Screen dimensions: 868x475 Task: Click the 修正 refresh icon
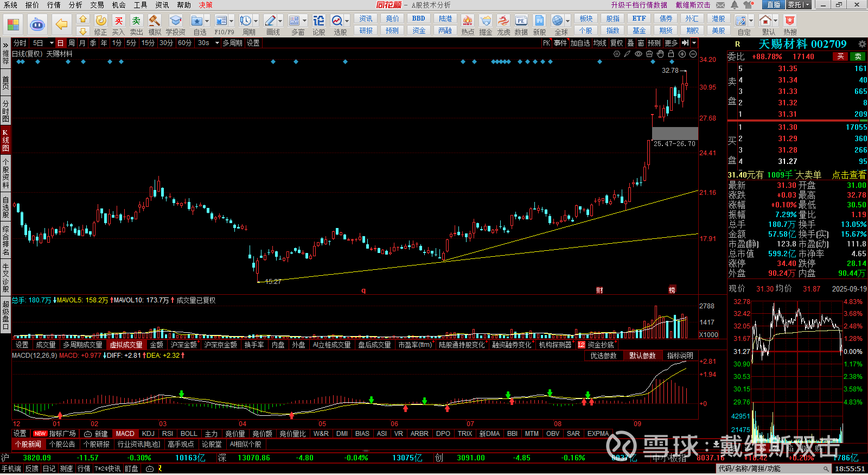101,21
